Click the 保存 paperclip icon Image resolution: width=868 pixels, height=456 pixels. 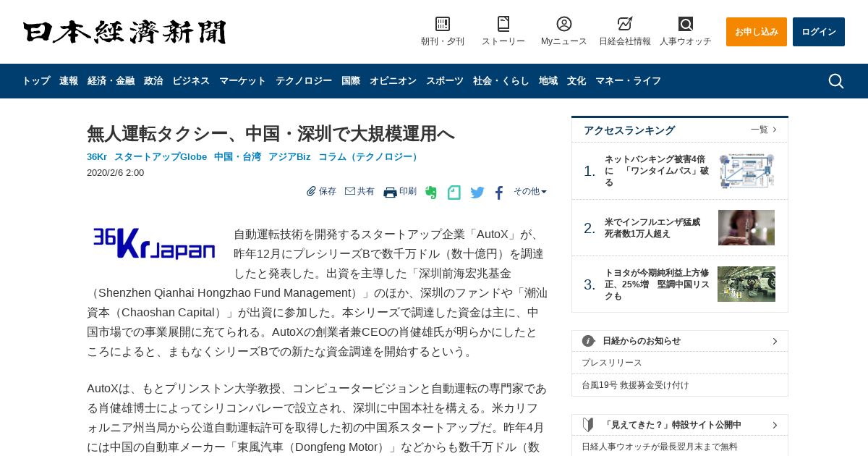click(x=311, y=191)
